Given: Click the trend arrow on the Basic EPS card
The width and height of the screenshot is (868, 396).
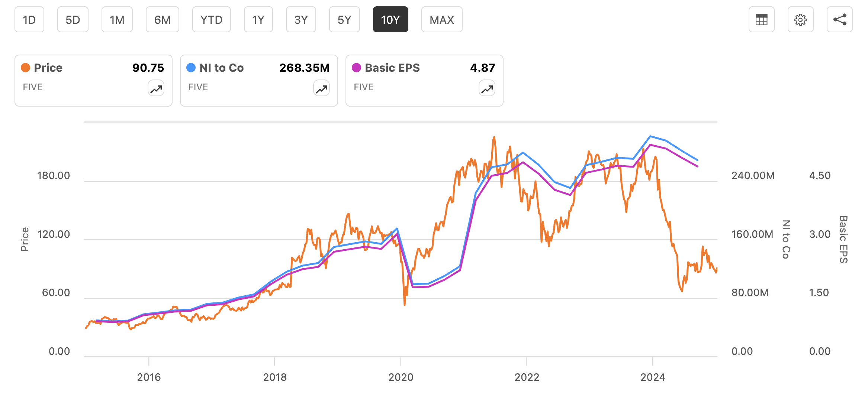Looking at the screenshot, I should point(486,88).
